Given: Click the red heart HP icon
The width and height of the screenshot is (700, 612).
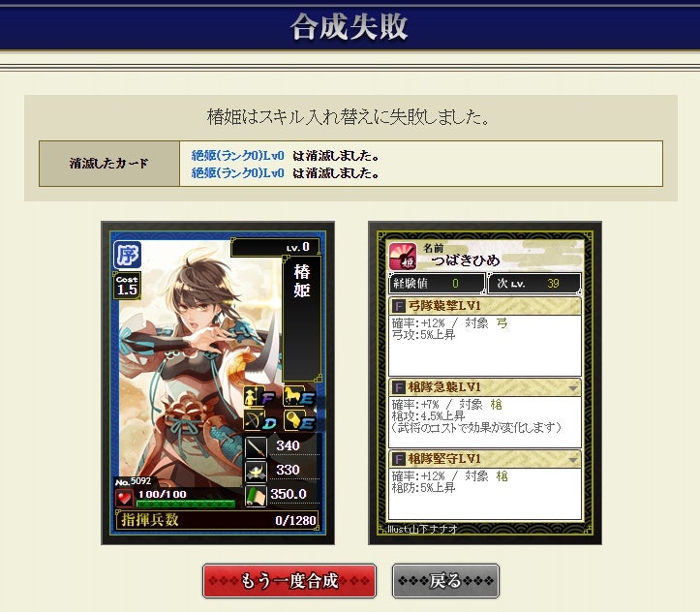Looking at the screenshot, I should coord(124,498).
